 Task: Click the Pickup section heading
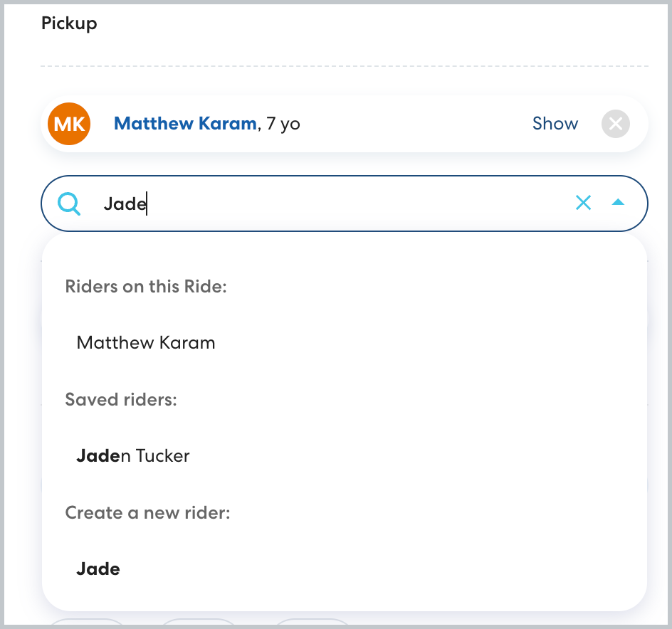click(69, 23)
